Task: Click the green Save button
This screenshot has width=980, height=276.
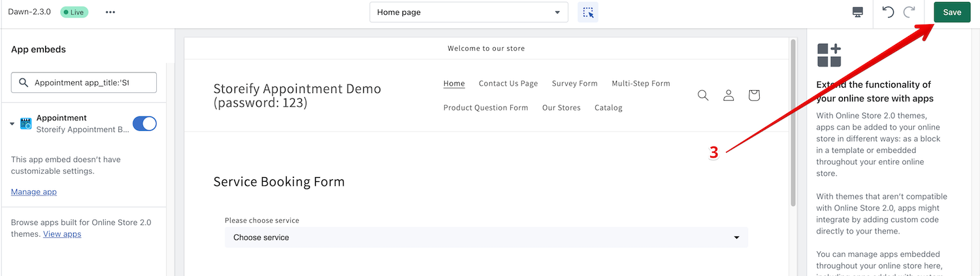Action: pos(952,12)
